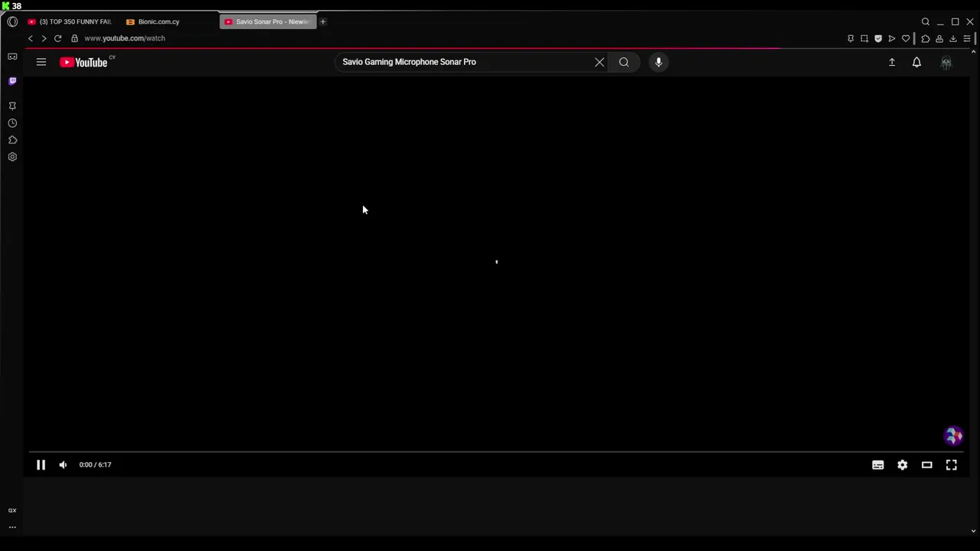Viewport: 980px width, 551px height.
Task: Open the video player settings gear
Action: [903, 465]
